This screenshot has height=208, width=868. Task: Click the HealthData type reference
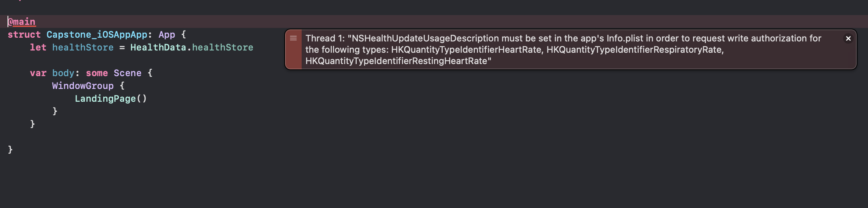pyautogui.click(x=158, y=47)
